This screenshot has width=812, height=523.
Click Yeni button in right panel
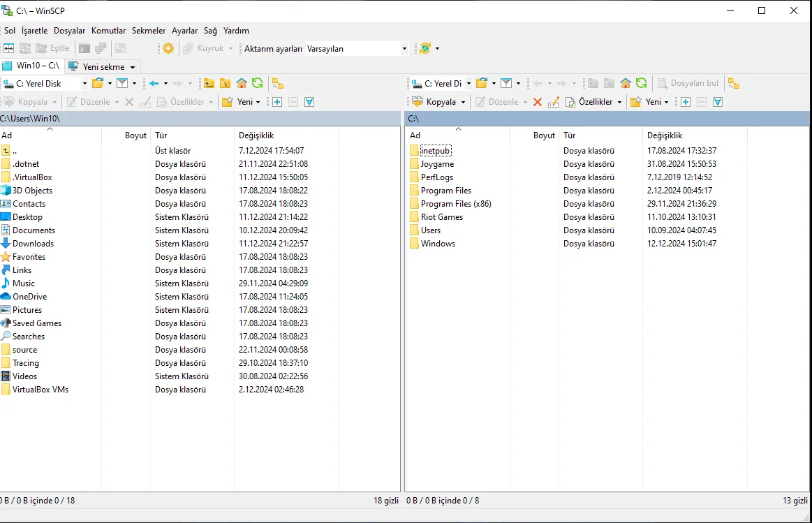(647, 102)
